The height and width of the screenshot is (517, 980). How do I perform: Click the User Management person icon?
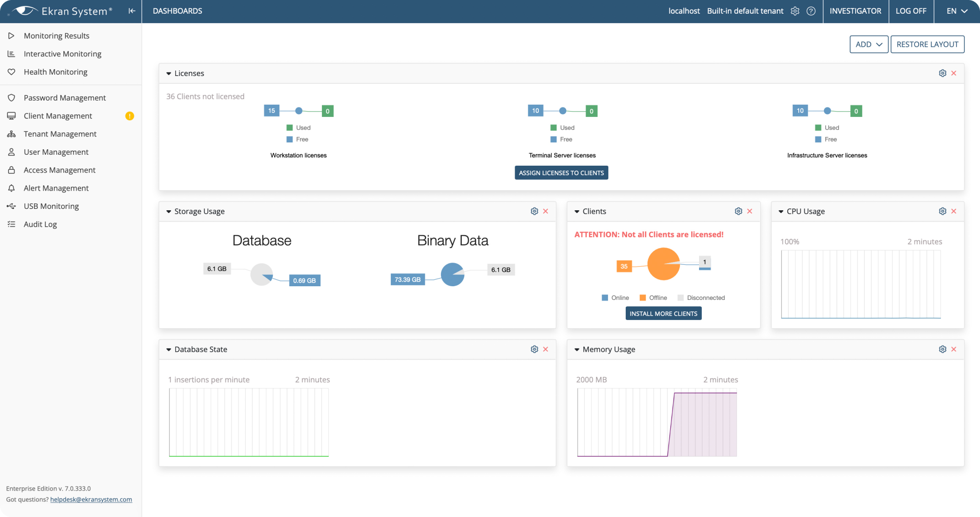[x=11, y=152]
